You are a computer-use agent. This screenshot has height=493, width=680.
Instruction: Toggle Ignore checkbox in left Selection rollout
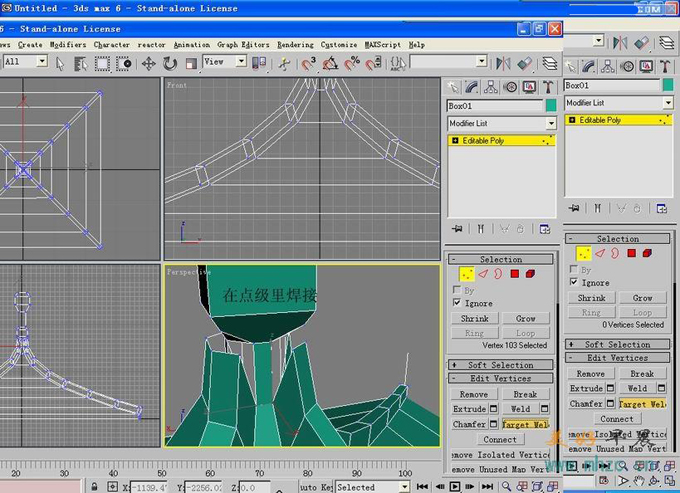pyautogui.click(x=458, y=302)
